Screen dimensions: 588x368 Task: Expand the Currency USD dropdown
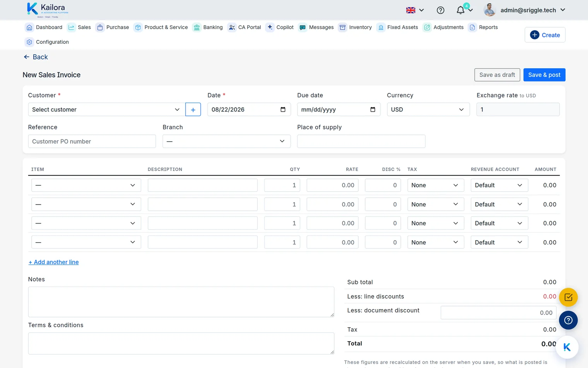pyautogui.click(x=428, y=110)
